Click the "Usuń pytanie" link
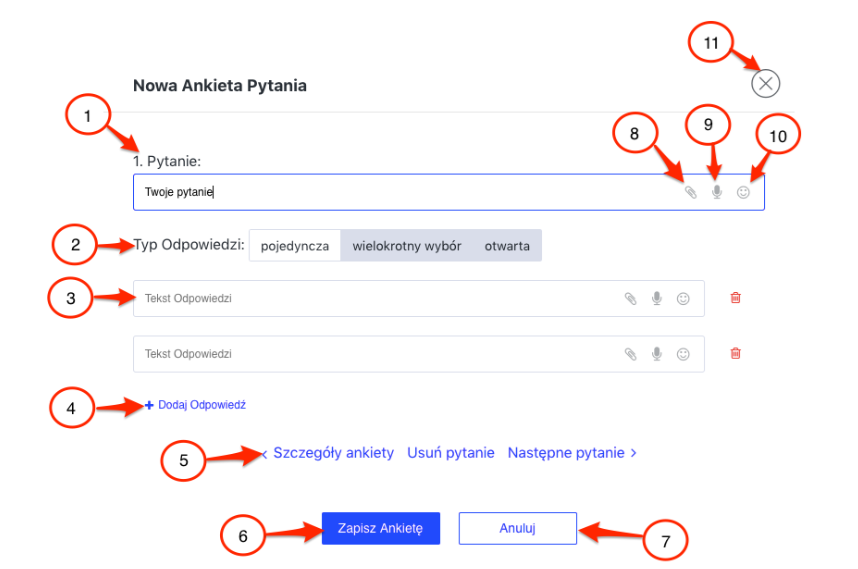The width and height of the screenshot is (858, 569). click(451, 453)
